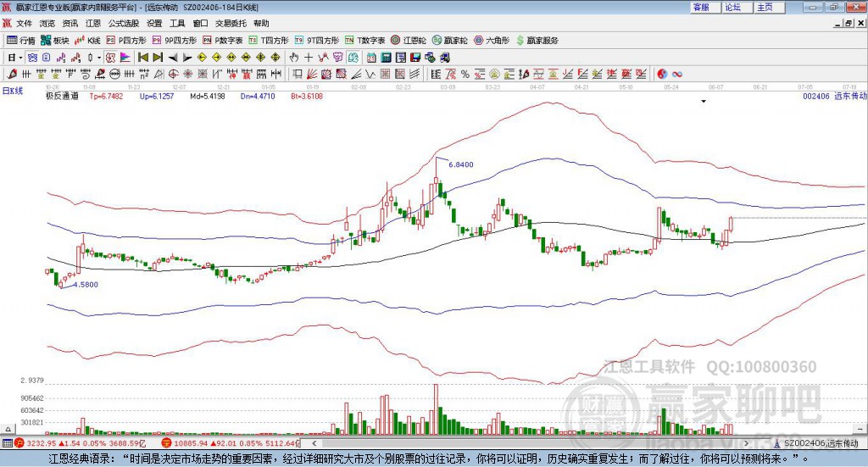
Task: Open the 交易委托 menu
Action: click(231, 23)
